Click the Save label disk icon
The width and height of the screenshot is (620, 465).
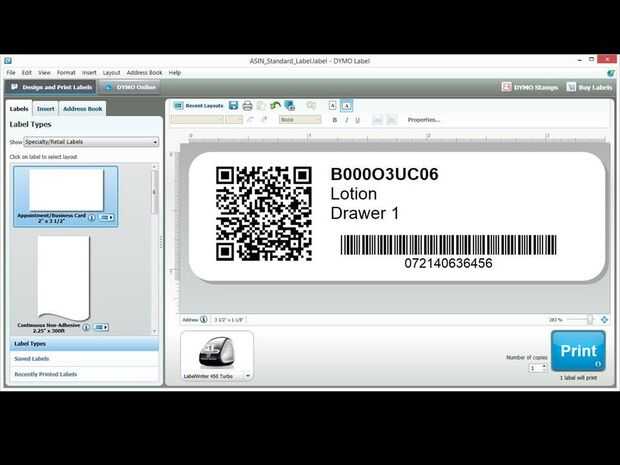(x=234, y=106)
